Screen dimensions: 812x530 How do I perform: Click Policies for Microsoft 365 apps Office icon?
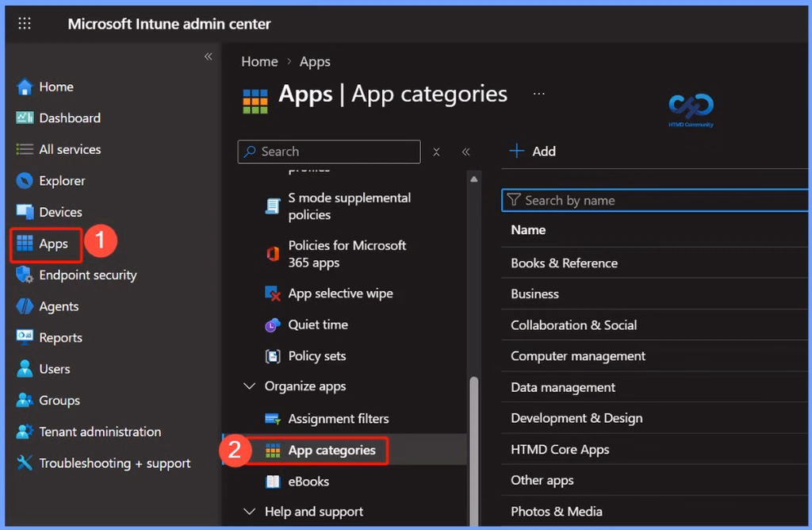pyautogui.click(x=273, y=254)
